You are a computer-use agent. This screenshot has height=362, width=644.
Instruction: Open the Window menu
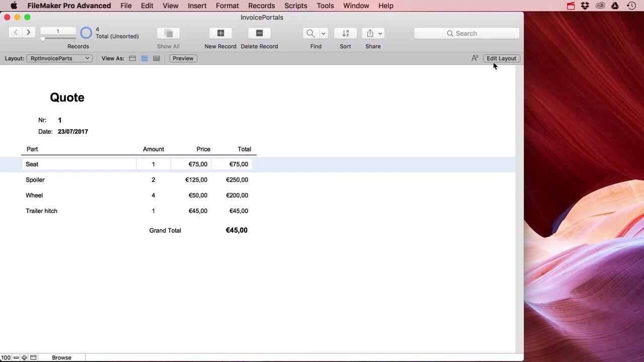(x=356, y=6)
